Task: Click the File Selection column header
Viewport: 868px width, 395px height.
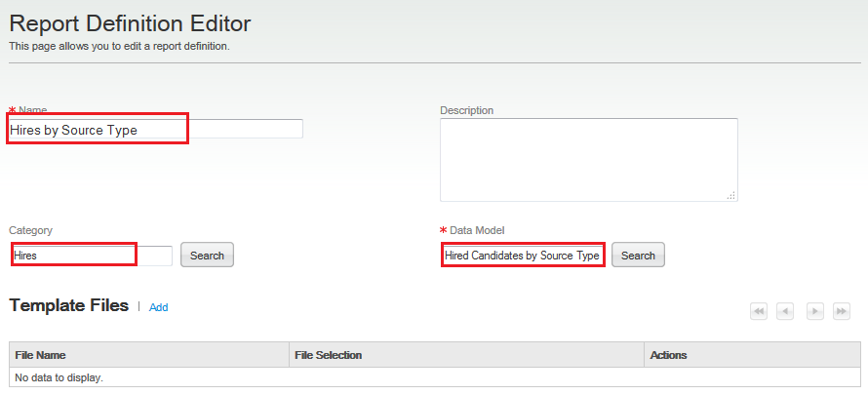Action: tap(328, 355)
